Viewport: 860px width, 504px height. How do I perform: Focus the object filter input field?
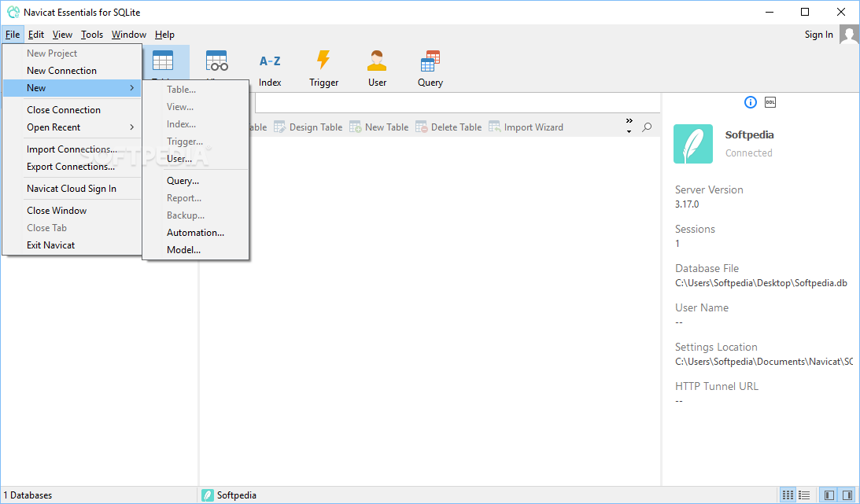[457, 104]
